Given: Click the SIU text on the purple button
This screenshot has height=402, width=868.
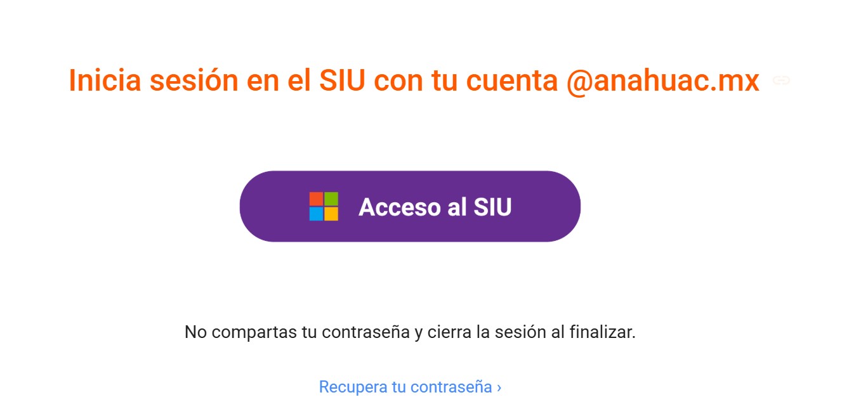Looking at the screenshot, I should pos(492,207).
